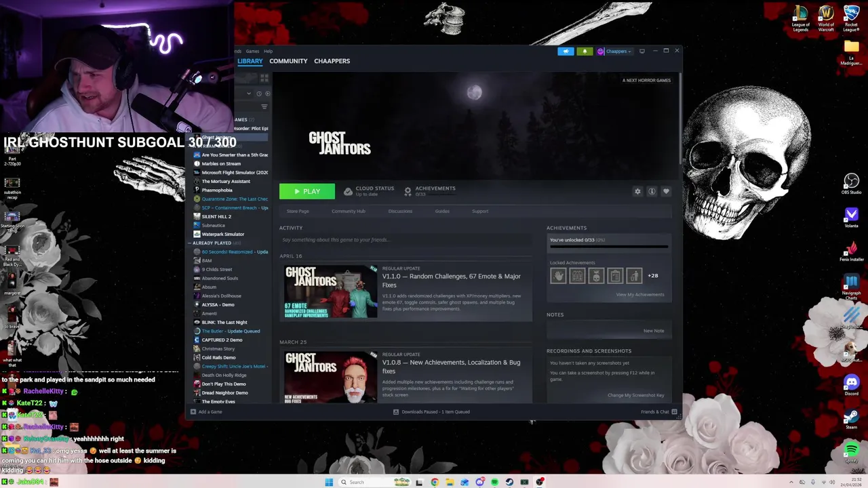This screenshot has width=868, height=488.
Task: Select Dread Neighbor Demo in library
Action: pos(224,392)
